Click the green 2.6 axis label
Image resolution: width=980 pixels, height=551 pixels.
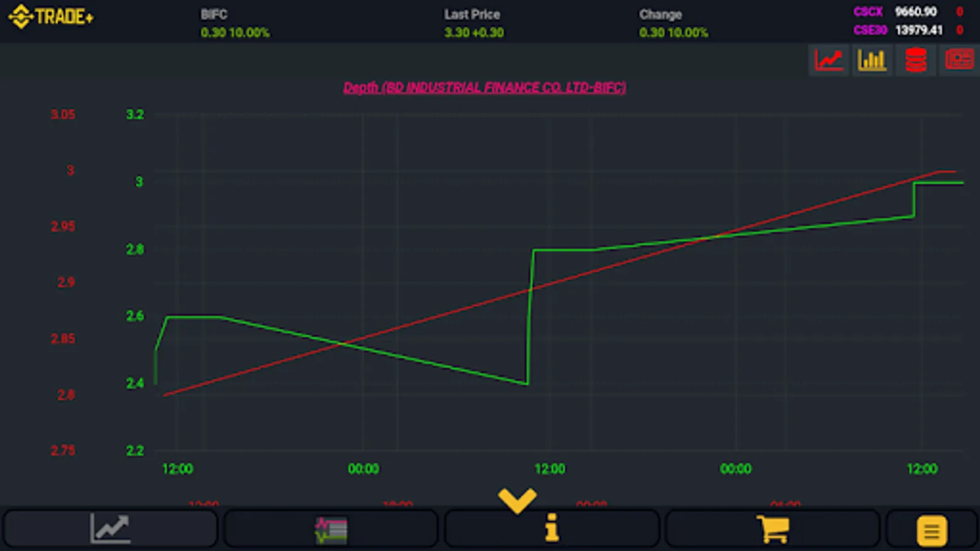135,316
